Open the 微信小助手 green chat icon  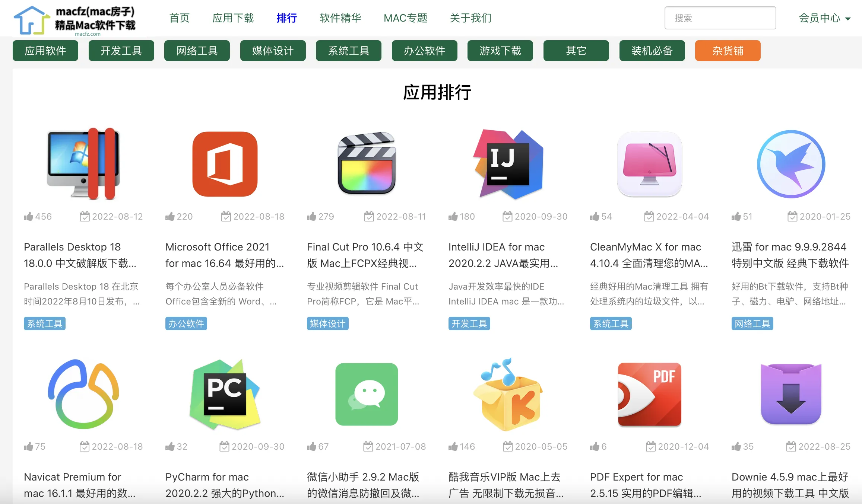point(367,394)
